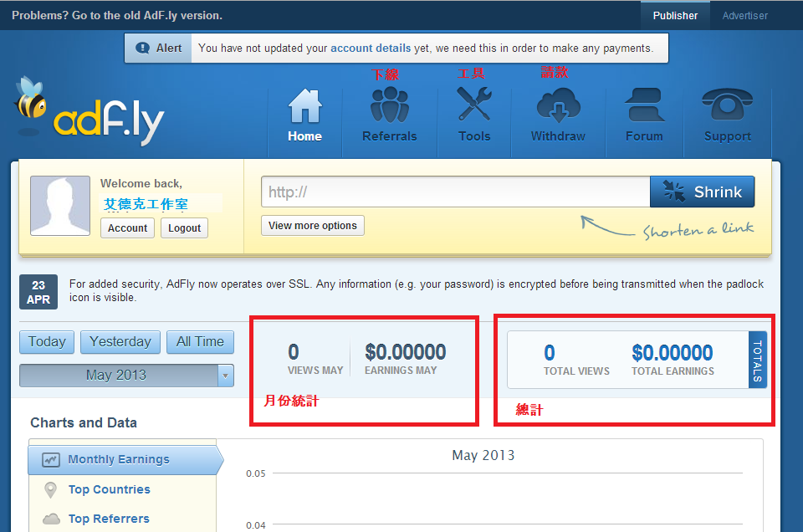This screenshot has width=803, height=532.
Task: Show All Time statistics
Action: (200, 342)
